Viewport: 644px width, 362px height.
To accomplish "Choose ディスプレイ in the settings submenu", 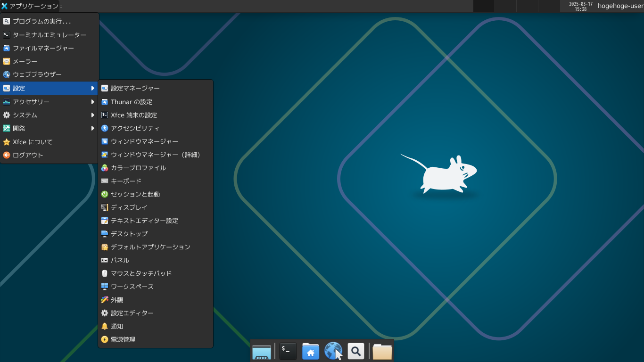I will 156,207.
